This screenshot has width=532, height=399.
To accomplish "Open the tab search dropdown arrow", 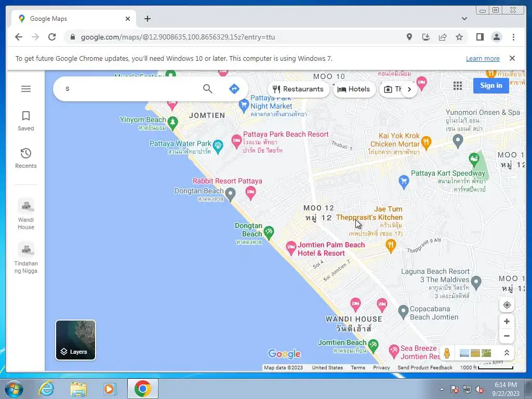I will 464,19.
